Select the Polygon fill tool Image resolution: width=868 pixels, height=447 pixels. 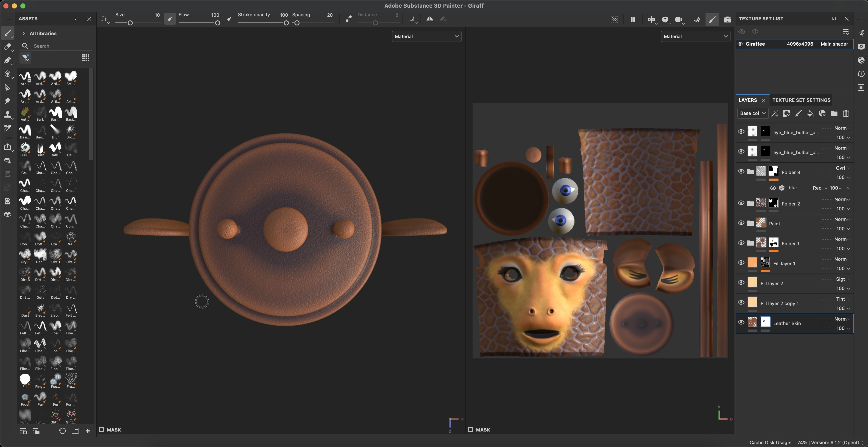tap(7, 87)
